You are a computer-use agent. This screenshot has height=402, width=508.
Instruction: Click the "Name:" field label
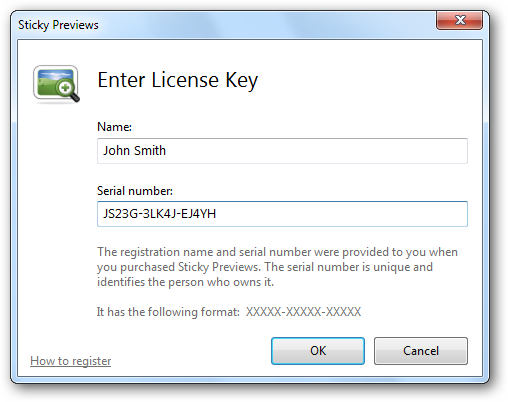coord(114,127)
